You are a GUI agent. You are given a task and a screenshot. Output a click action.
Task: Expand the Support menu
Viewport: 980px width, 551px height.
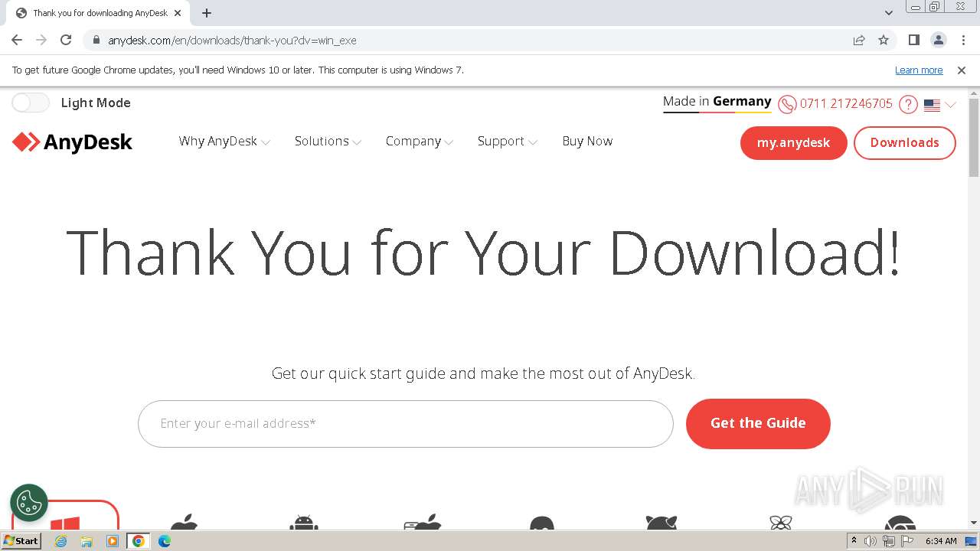508,142
